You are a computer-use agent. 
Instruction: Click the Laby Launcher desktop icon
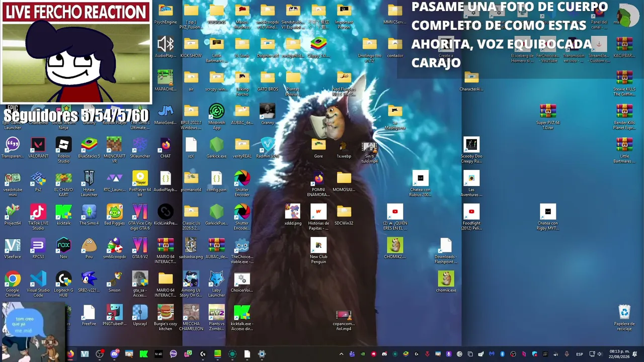tap(216, 284)
